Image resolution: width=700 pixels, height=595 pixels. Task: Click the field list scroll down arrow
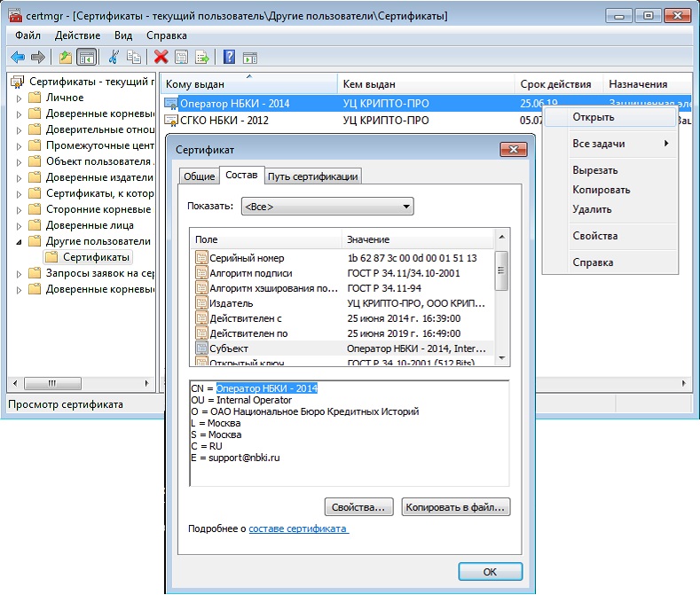[501, 358]
